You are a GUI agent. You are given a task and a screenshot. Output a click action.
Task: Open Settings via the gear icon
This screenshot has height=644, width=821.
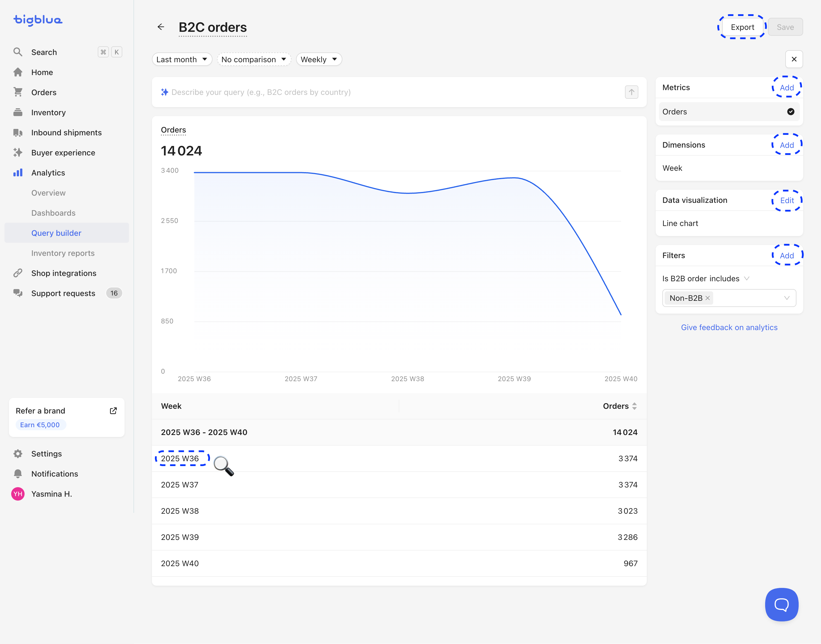click(x=18, y=454)
